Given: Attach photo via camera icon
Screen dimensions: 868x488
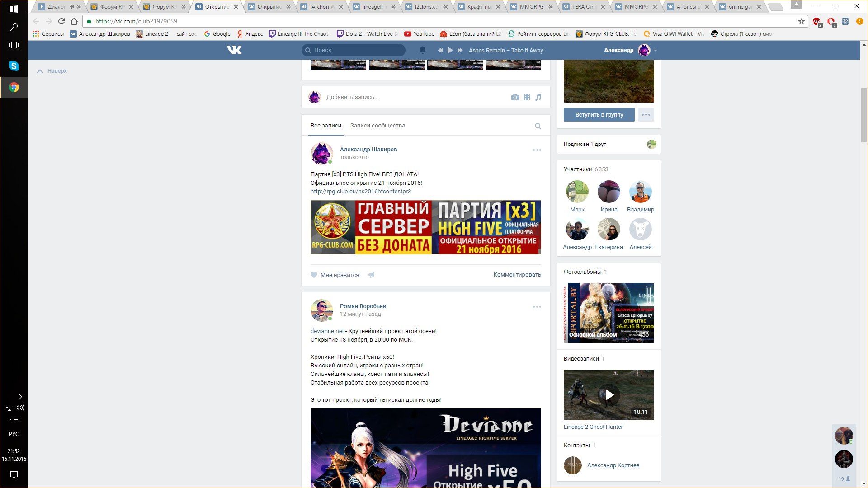Looking at the screenshot, I should pyautogui.click(x=515, y=97).
